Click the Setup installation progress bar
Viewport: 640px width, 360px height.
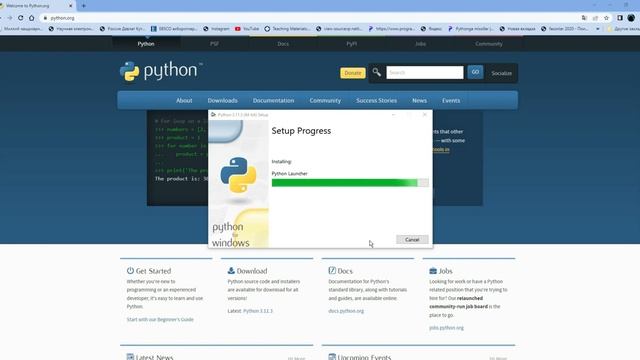(x=350, y=183)
